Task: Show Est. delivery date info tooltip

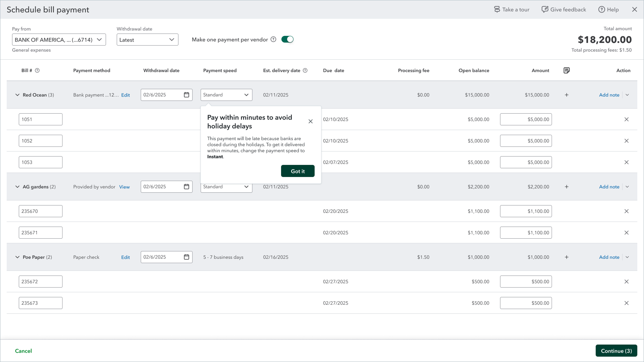Action: coord(305,70)
